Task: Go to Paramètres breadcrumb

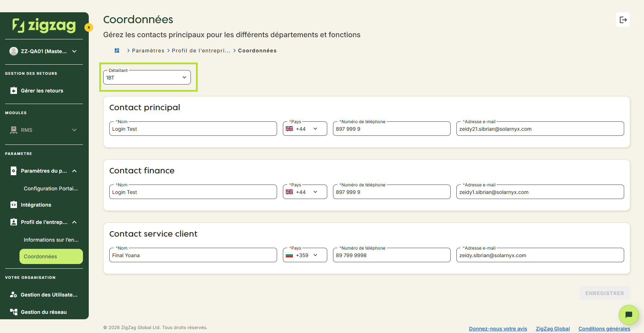Action: click(x=148, y=51)
